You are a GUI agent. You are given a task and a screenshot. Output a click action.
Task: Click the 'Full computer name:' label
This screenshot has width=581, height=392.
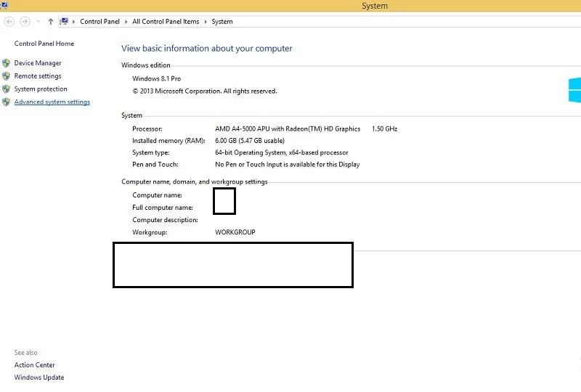(x=162, y=208)
